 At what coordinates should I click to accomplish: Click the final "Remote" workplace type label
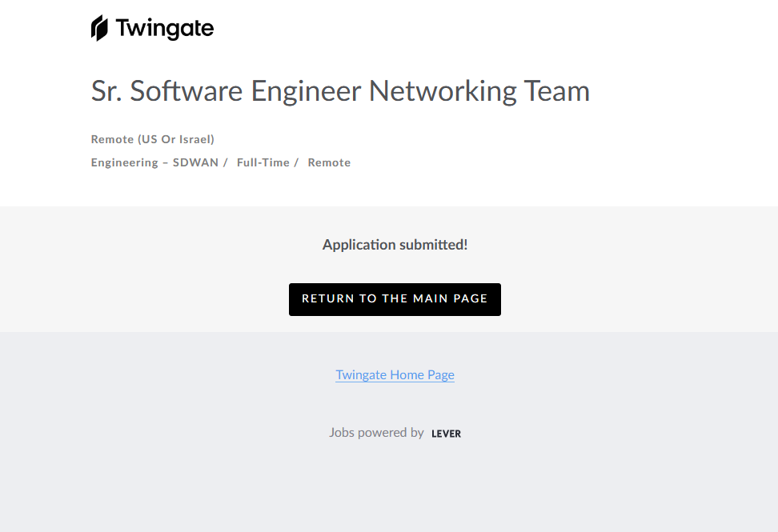tap(329, 162)
